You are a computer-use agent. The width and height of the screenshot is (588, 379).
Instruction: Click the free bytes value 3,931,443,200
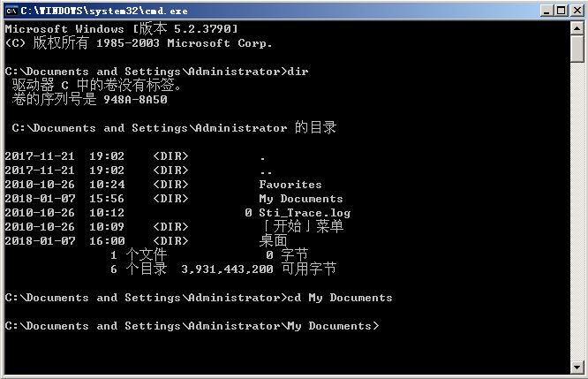(227, 269)
